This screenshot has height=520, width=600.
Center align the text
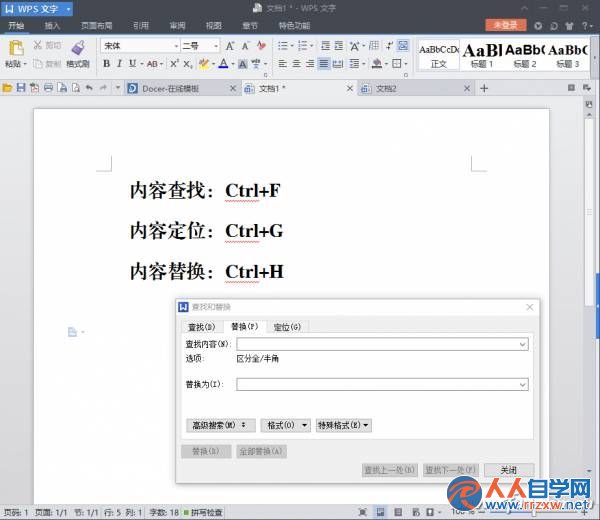pos(296,64)
